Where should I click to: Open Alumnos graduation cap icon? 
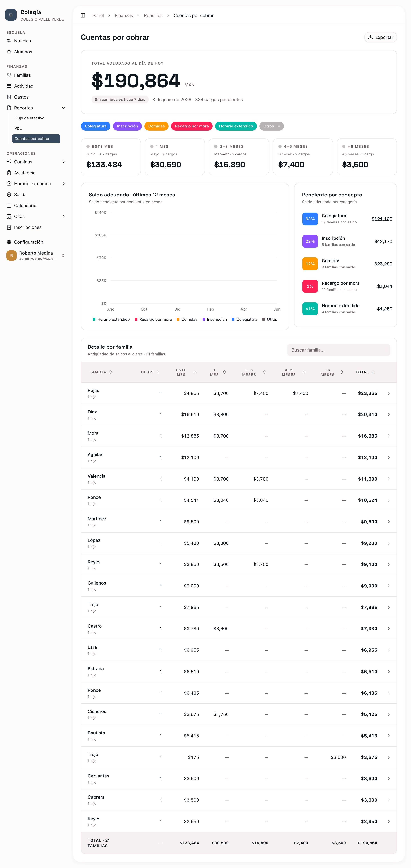(9, 52)
